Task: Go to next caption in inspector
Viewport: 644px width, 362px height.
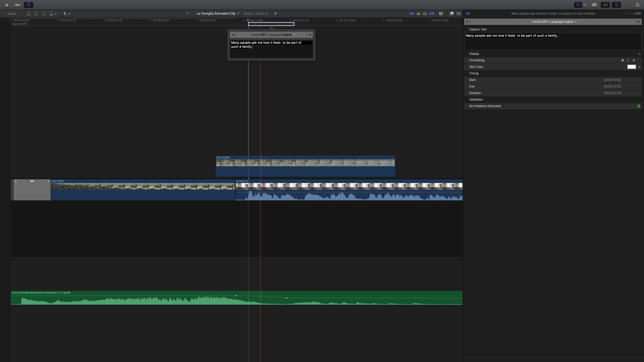Action: [x=638, y=22]
